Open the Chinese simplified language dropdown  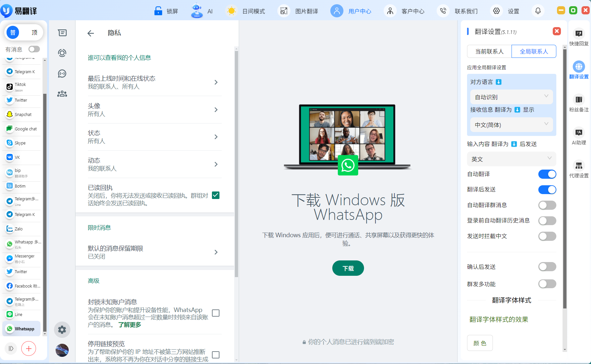click(x=512, y=125)
